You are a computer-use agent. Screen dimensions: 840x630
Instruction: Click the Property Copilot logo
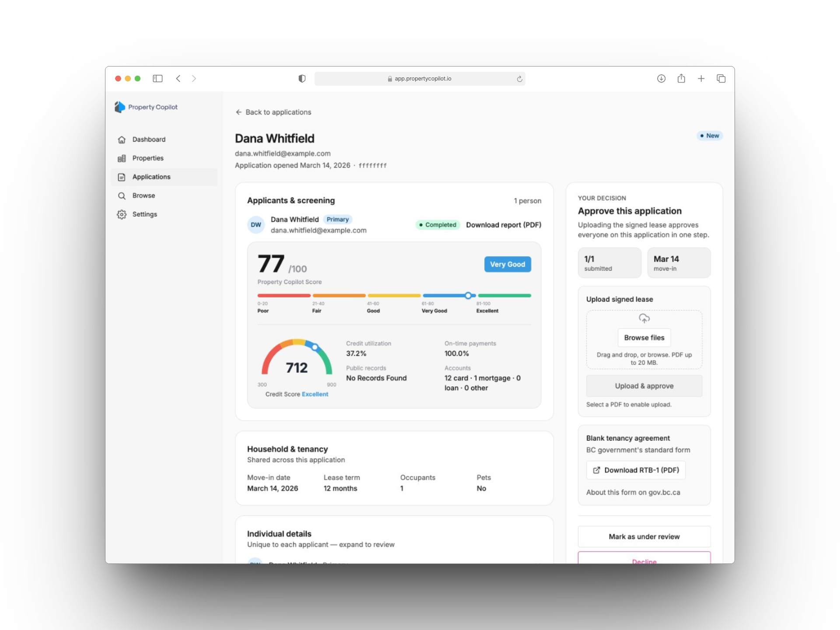click(146, 107)
